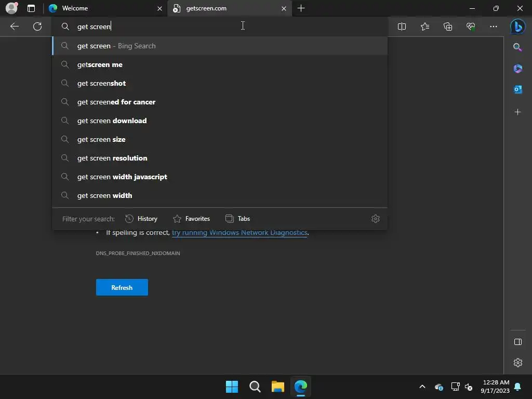Select 'get screened for cancer' suggestion

point(220,102)
